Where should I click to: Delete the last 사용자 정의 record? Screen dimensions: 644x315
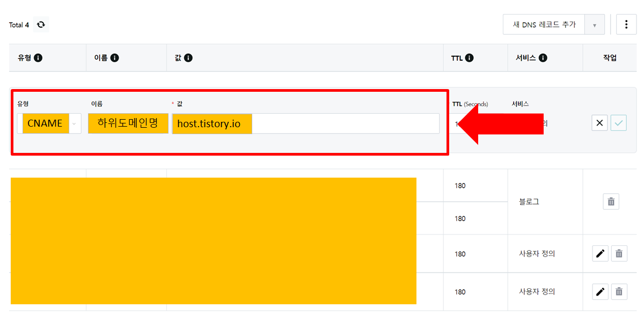[619, 292]
